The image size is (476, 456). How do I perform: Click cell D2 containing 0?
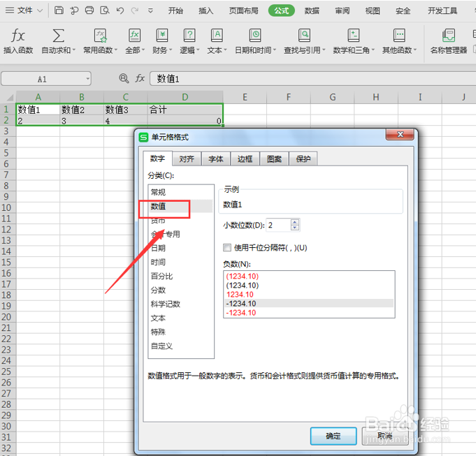(185, 121)
